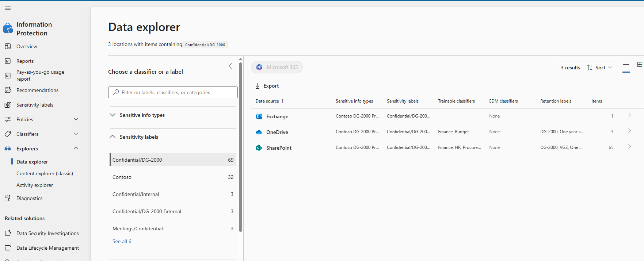Collapse the classifier panel with left chevron
The height and width of the screenshot is (261, 644).
[x=230, y=66]
